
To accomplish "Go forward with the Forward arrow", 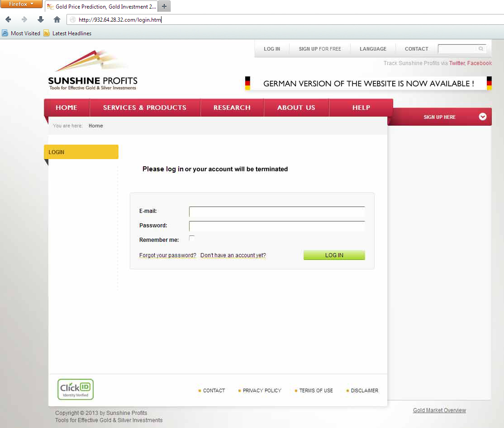I will pyautogui.click(x=24, y=19).
